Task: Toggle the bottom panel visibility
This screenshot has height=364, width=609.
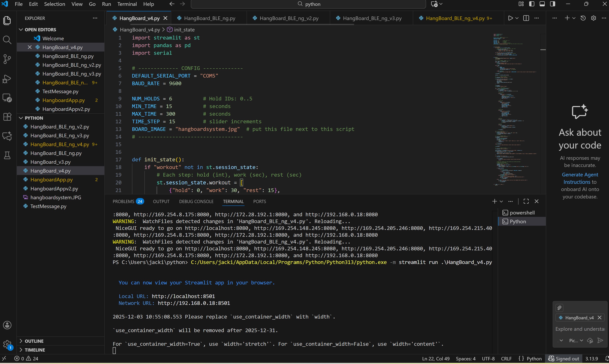Action: (542, 4)
